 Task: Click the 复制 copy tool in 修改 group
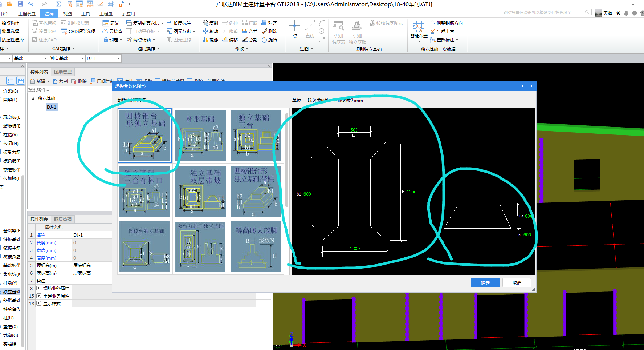coord(211,23)
